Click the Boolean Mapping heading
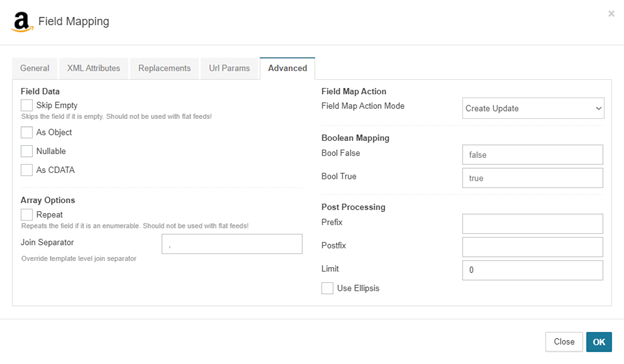The image size is (624, 364). point(355,138)
